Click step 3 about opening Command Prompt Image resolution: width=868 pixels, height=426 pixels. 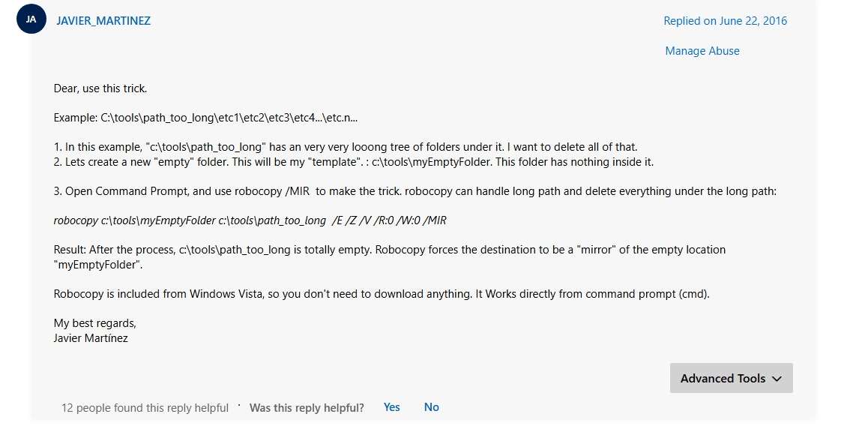(415, 192)
